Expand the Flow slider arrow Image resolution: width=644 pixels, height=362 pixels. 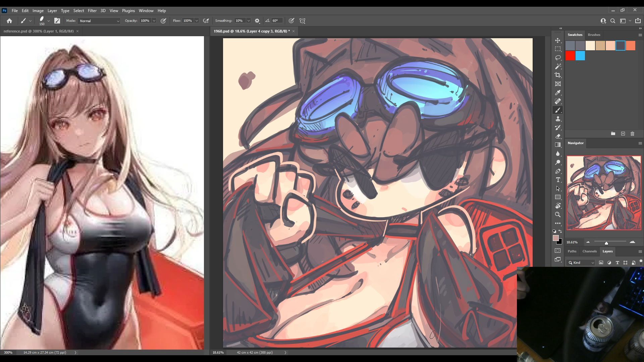[x=197, y=21]
